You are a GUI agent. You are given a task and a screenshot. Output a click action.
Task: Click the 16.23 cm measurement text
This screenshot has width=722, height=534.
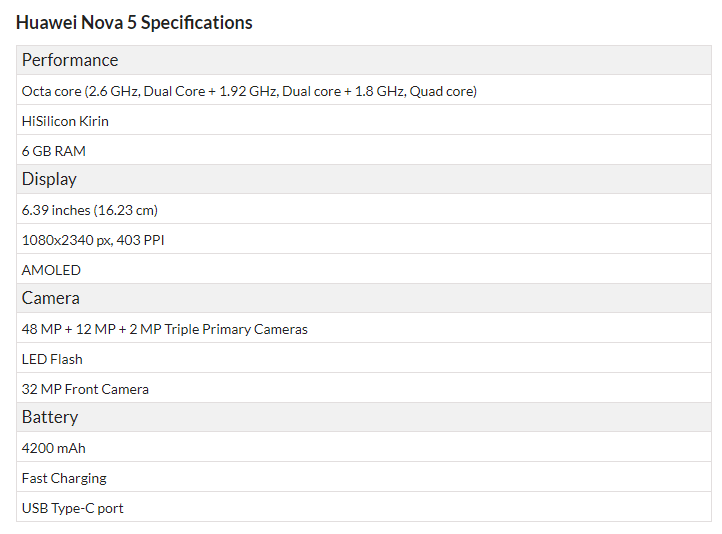[126, 210]
